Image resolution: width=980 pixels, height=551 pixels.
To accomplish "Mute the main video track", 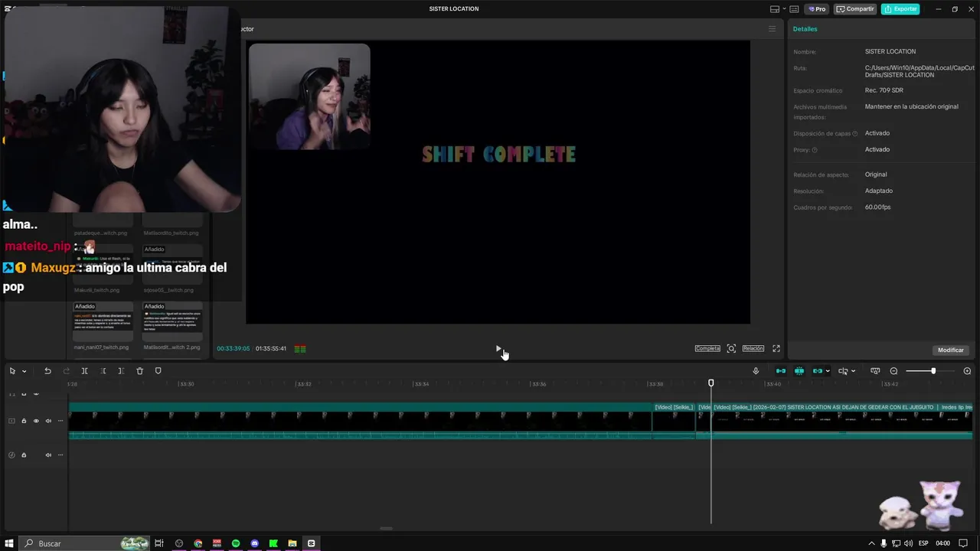I will click(48, 421).
